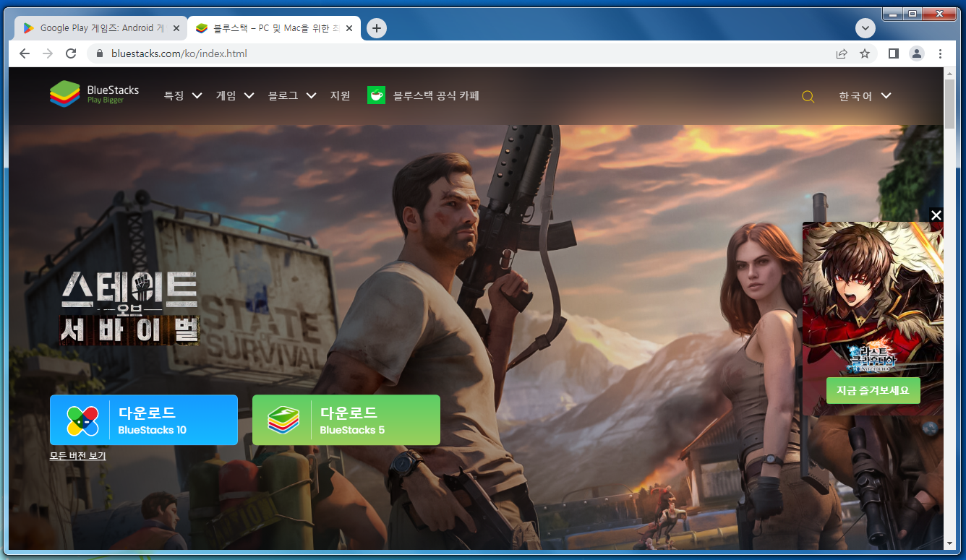Click the page vertical scrollbar thumb
The image size is (966, 560).
pyautogui.click(x=949, y=103)
